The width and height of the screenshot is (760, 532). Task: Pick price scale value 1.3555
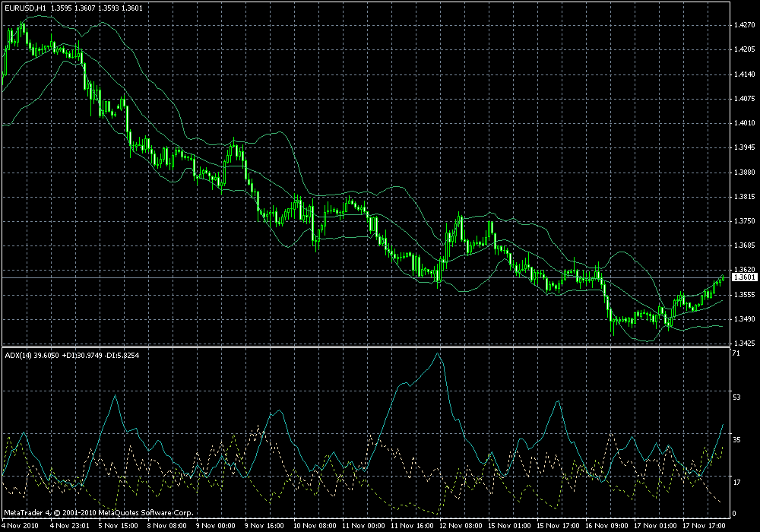[x=745, y=295]
